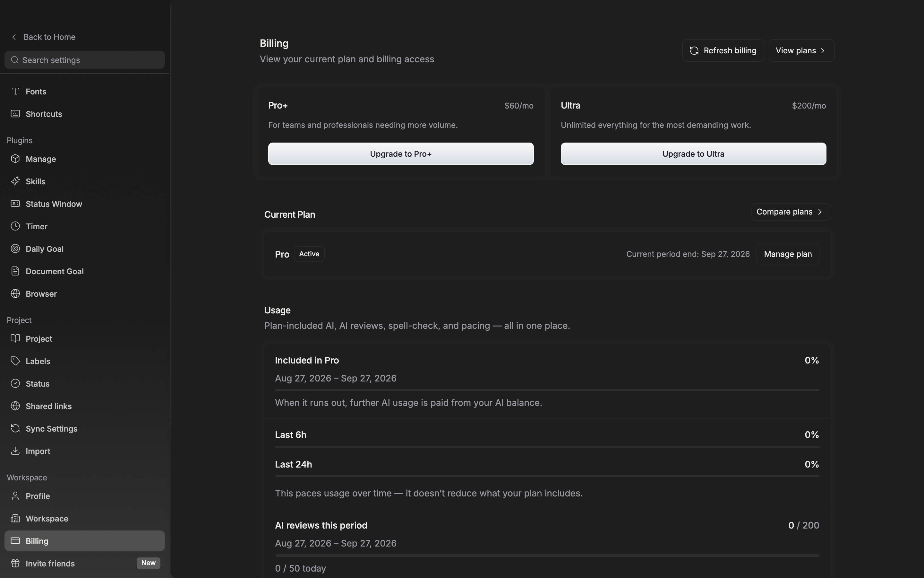The image size is (924, 578).
Task: Click the Daily Goal target icon
Action: [15, 249]
